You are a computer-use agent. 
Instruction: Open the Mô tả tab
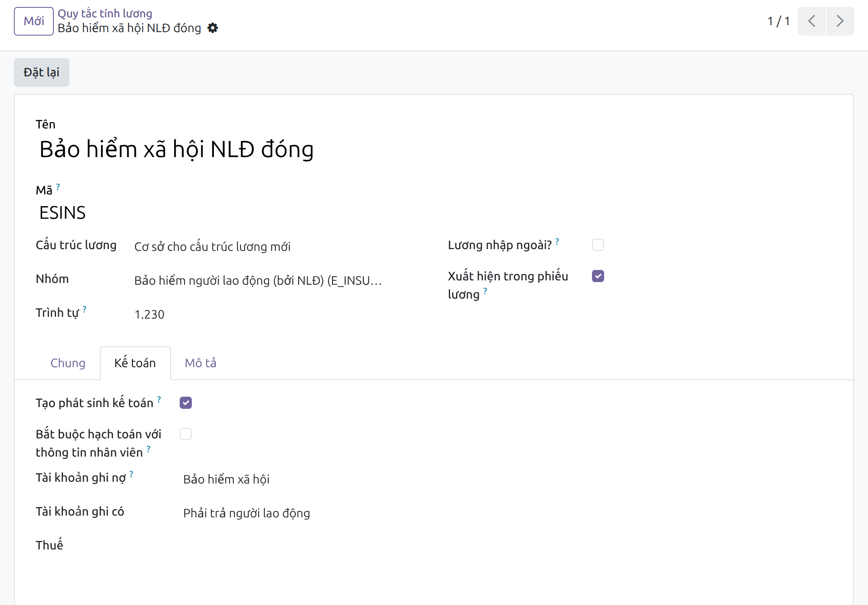[201, 363]
